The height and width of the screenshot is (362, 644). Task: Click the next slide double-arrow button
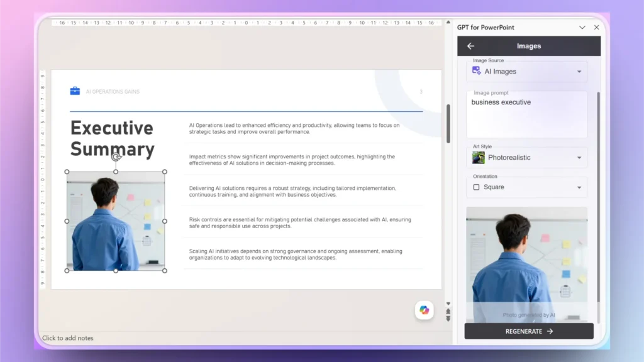(x=448, y=319)
